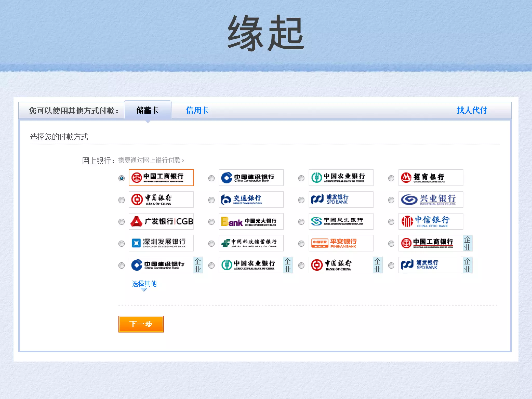Click the Ping An Bank logo
Viewport: 532px width, 399px height.
click(341, 243)
